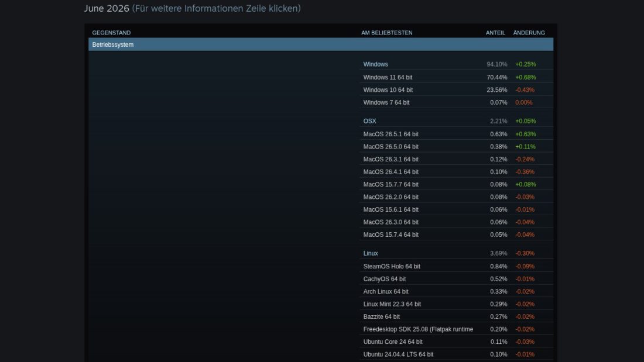Select the Windows group row
The image size is (644, 362).
tap(456, 64)
